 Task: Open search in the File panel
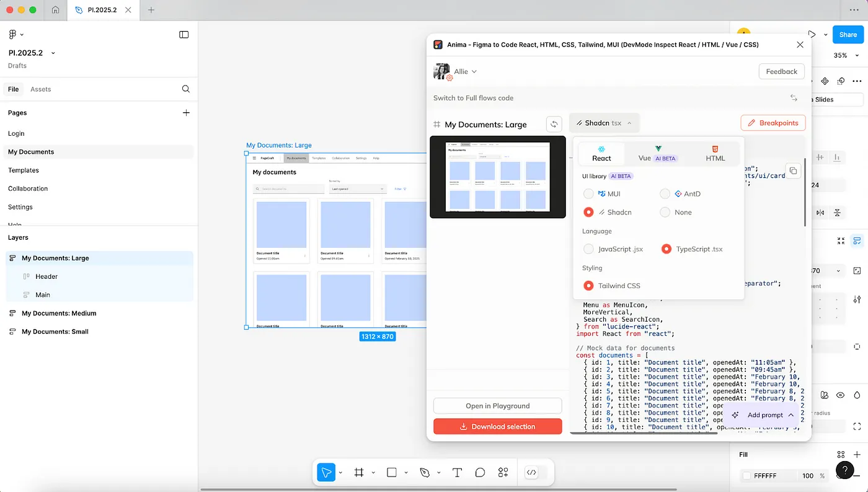(185, 89)
